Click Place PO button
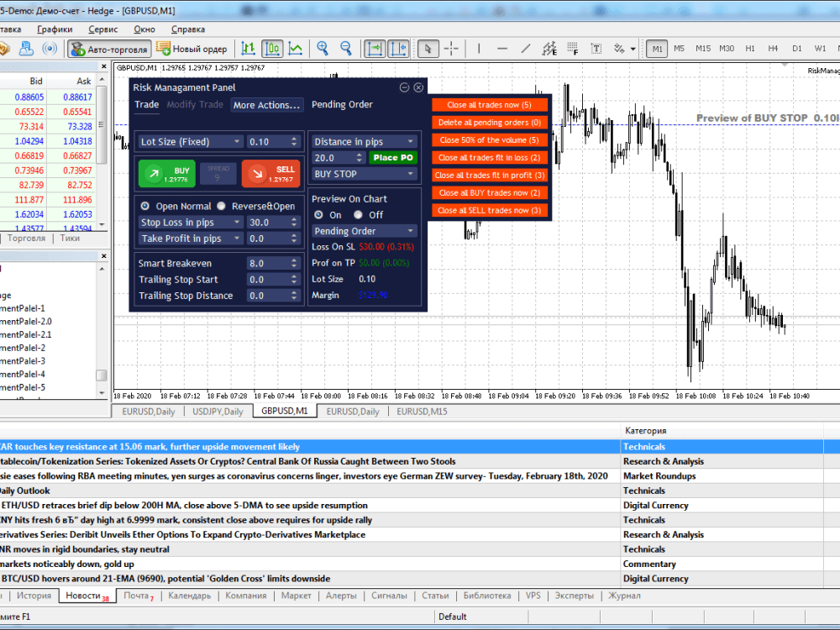The height and width of the screenshot is (630, 840). tap(393, 158)
